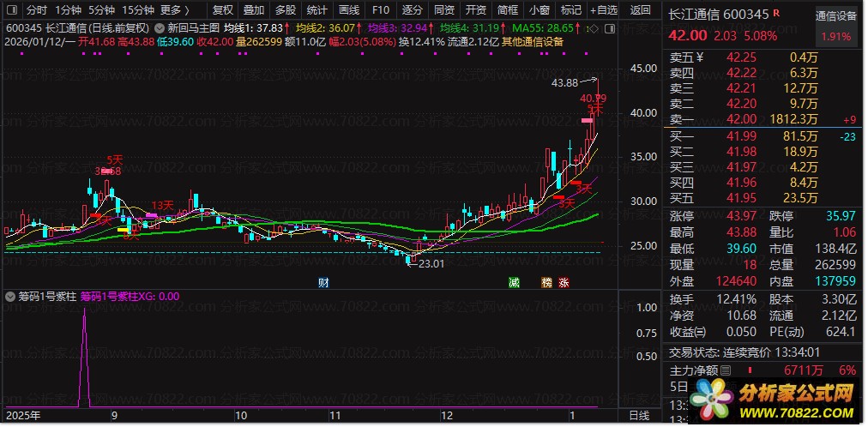Open the 筹码1号紫柱 indicator dropdown arrow
Screen dimensions: 868x427
point(9,296)
